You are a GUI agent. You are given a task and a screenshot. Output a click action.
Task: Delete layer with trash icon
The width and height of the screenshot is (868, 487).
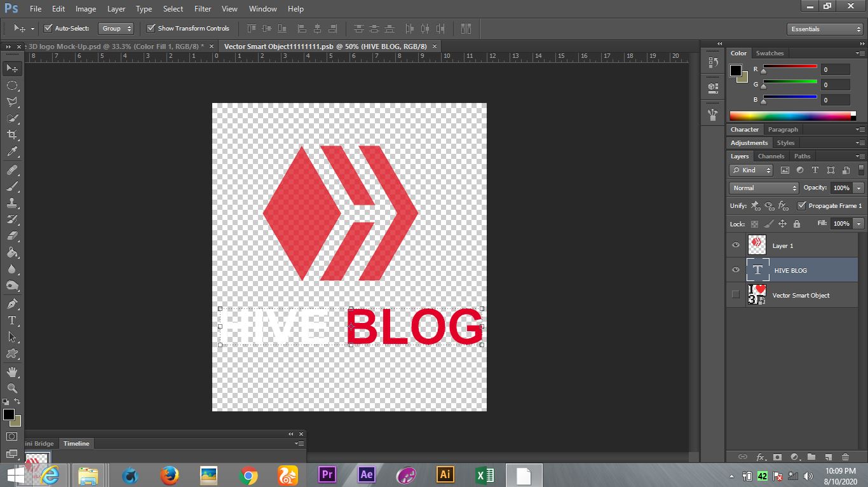845,456
